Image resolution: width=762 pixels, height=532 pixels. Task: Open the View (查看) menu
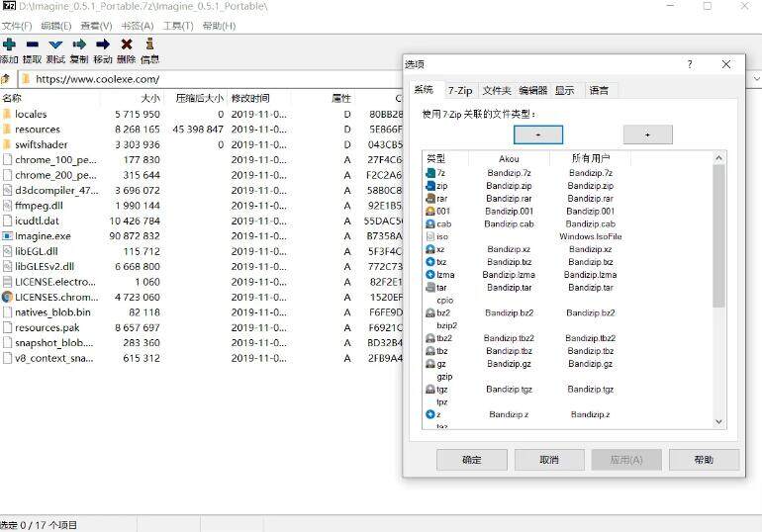pos(96,26)
